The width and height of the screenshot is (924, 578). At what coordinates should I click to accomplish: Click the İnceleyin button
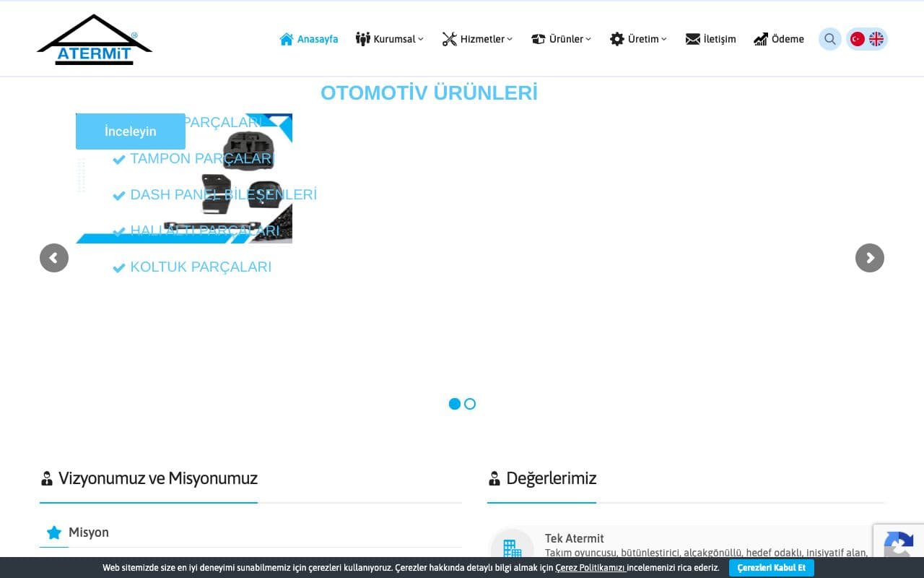coord(131,131)
